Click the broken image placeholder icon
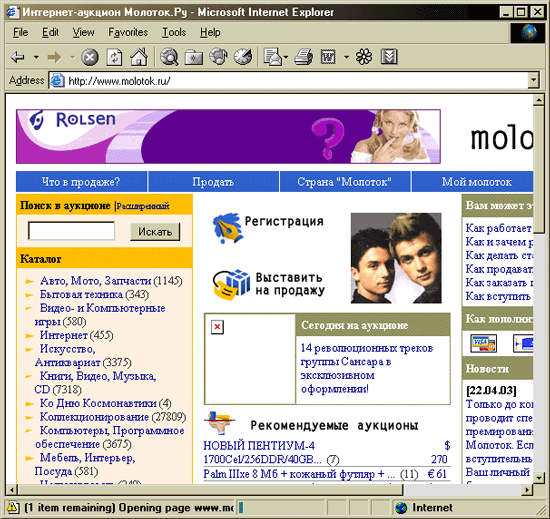The width and height of the screenshot is (550, 519). pyautogui.click(x=217, y=327)
